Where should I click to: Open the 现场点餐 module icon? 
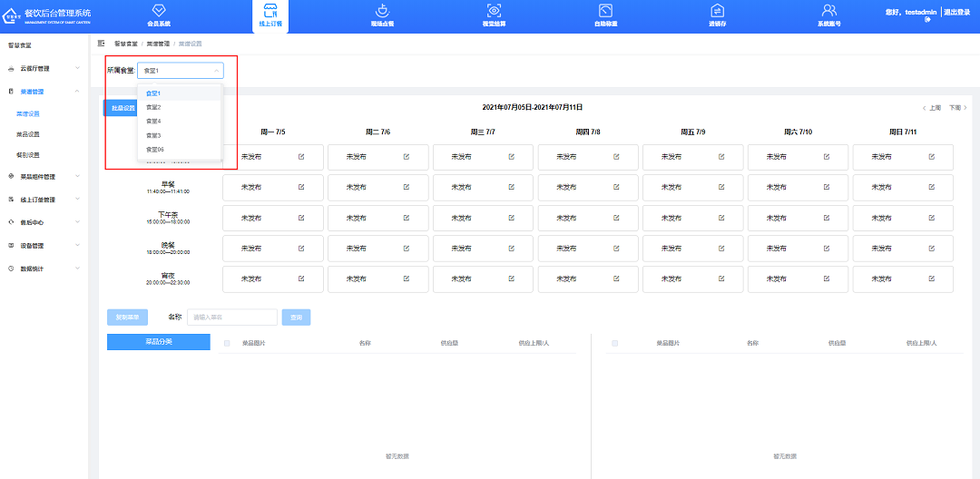point(382,10)
